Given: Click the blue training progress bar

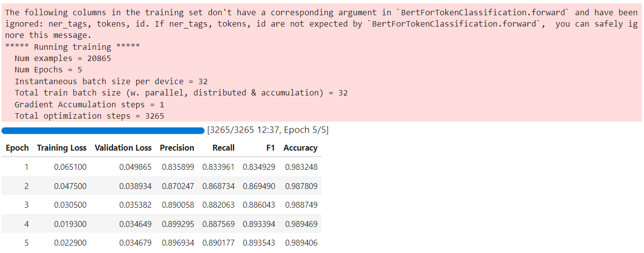Looking at the screenshot, I should (103, 130).
